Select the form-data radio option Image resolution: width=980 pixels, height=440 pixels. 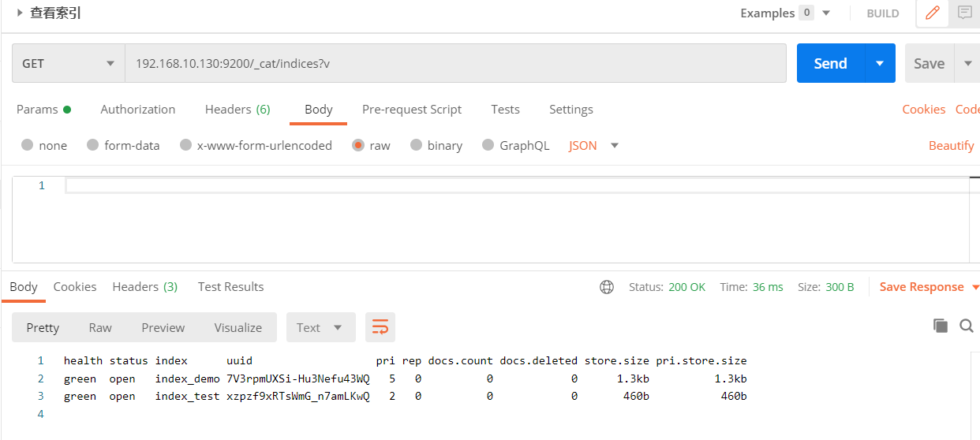pos(92,145)
